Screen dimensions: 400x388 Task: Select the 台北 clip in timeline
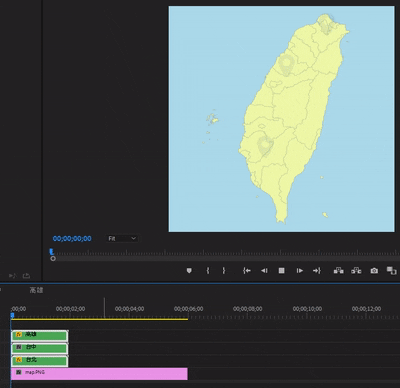40,361
